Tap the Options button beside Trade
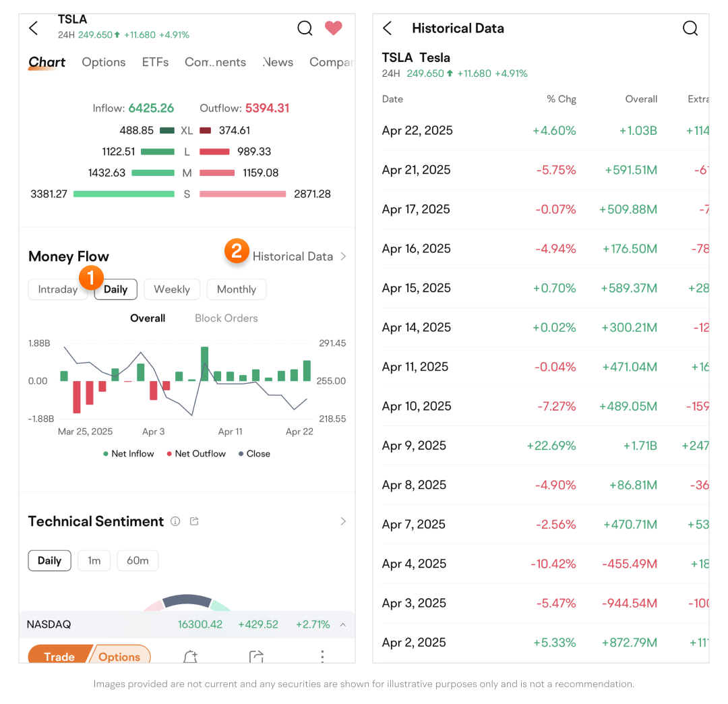This screenshot has width=728, height=704. 120,657
